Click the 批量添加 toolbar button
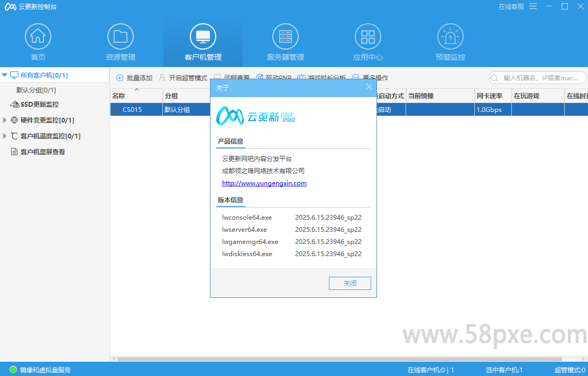The width and height of the screenshot is (588, 376). pyautogui.click(x=134, y=78)
